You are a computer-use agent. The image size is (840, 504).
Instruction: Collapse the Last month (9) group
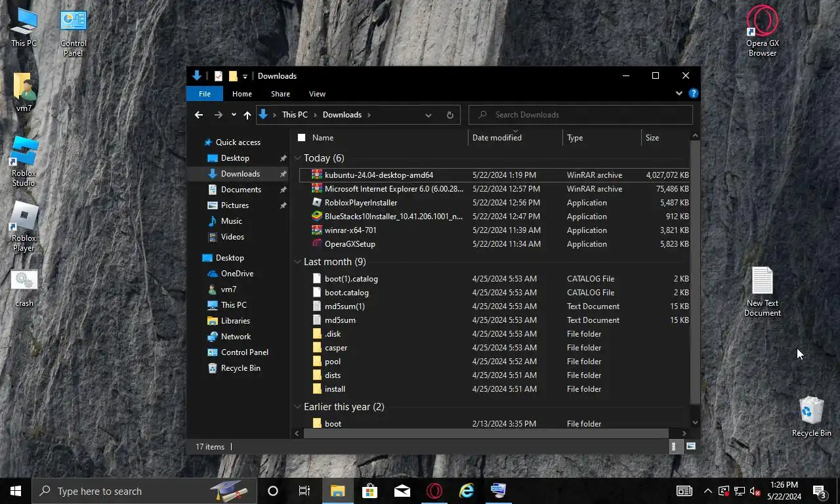(298, 262)
